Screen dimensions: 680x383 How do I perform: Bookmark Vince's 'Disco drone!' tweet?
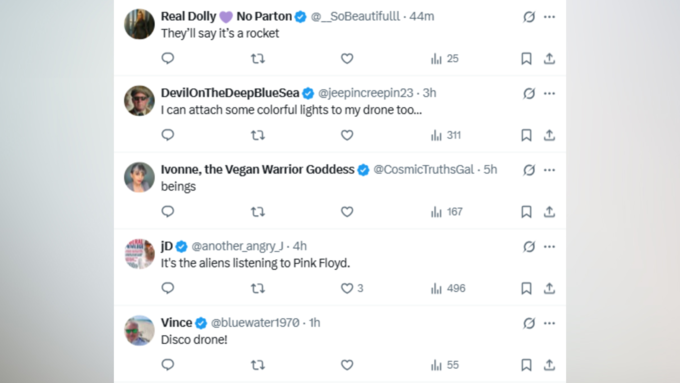[x=526, y=365]
